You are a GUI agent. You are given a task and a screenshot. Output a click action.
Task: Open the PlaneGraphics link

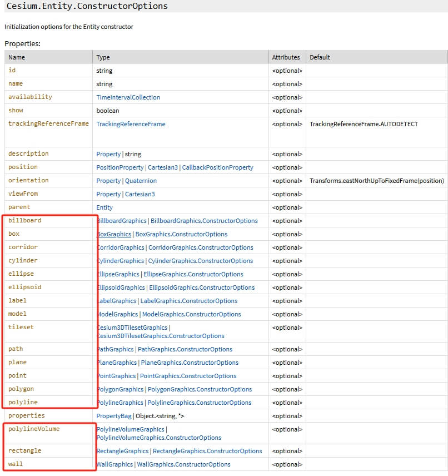pyautogui.click(x=117, y=363)
